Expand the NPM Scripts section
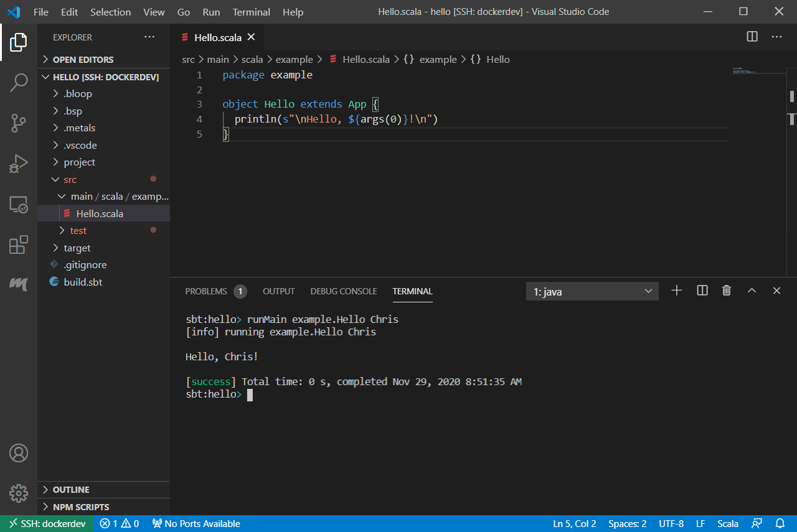797x532 pixels. [103, 507]
